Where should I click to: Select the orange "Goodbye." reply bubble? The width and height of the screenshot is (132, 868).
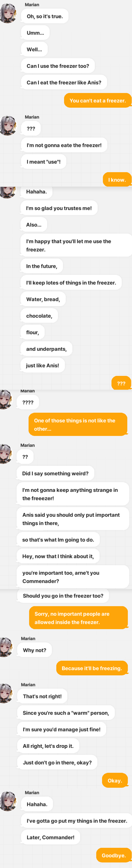pyautogui.click(x=114, y=856)
